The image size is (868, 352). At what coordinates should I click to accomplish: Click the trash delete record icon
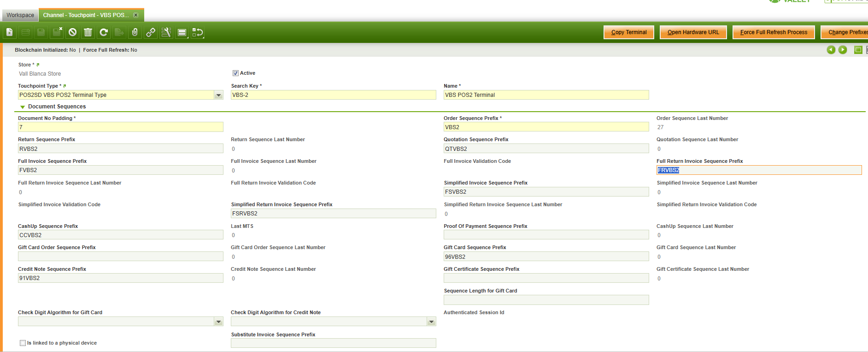88,32
